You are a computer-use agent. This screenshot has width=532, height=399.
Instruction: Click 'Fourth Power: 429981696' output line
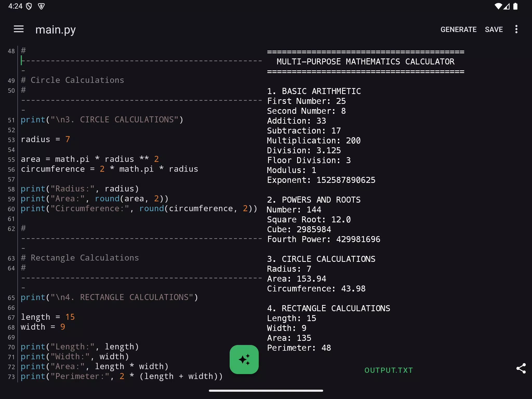point(324,239)
